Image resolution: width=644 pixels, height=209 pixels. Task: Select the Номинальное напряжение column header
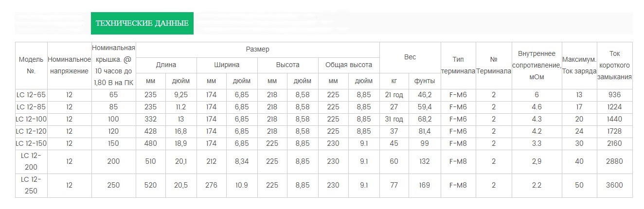coord(69,65)
